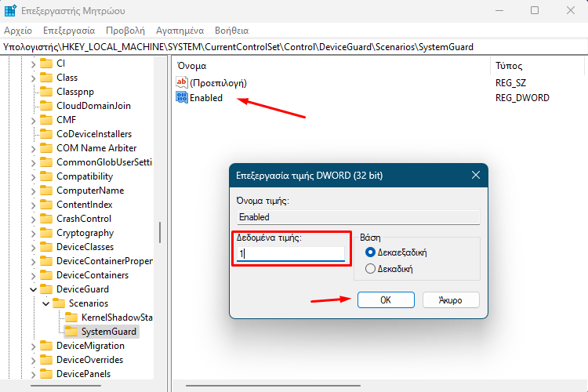
Task: Confirm the DWORD value with OK
Action: pos(386,300)
